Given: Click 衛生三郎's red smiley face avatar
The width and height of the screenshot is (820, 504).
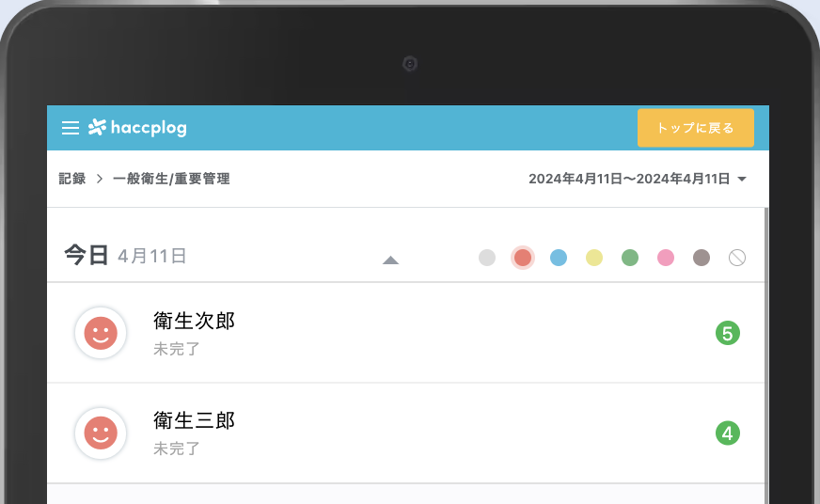Looking at the screenshot, I should tap(101, 433).
